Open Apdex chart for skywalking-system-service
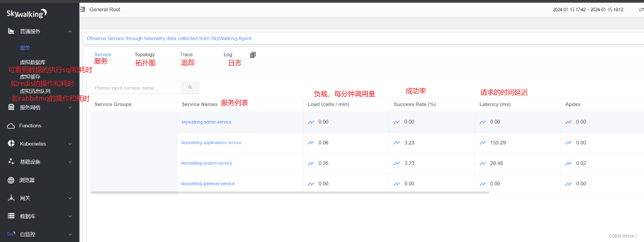This screenshot has height=242, width=644. tap(568, 163)
